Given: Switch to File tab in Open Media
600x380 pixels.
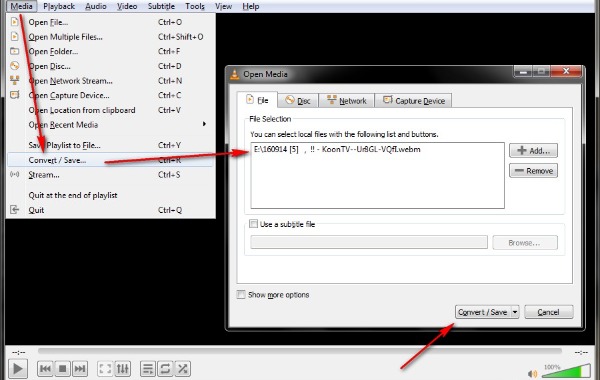Looking at the screenshot, I should [x=257, y=100].
